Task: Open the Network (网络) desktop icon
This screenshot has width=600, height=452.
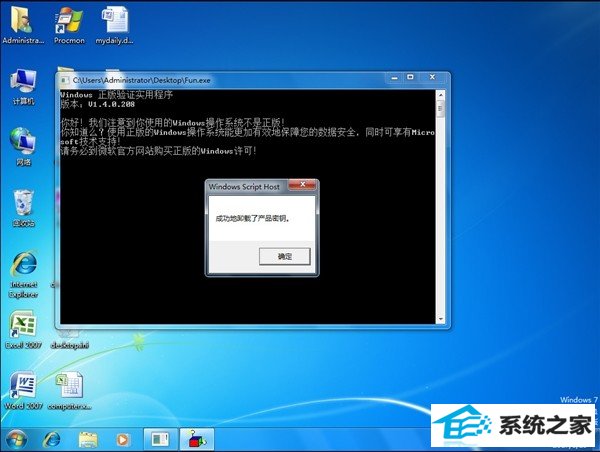Action: tap(23, 147)
